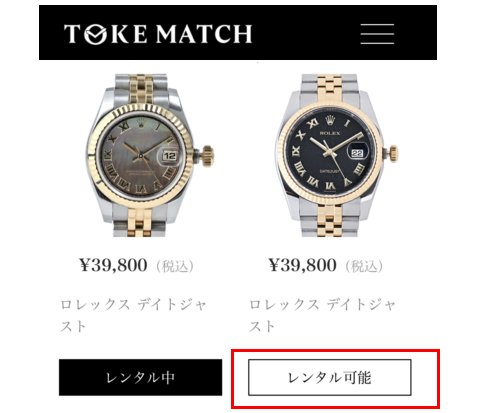487x413 pixels.
Task: Click the gold crown of the black-dial watch
Action: [393, 154]
